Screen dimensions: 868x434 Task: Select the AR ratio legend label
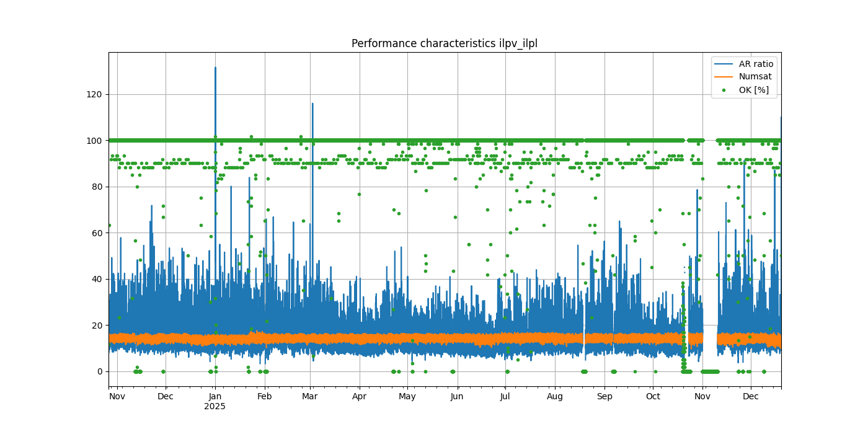[x=756, y=64]
